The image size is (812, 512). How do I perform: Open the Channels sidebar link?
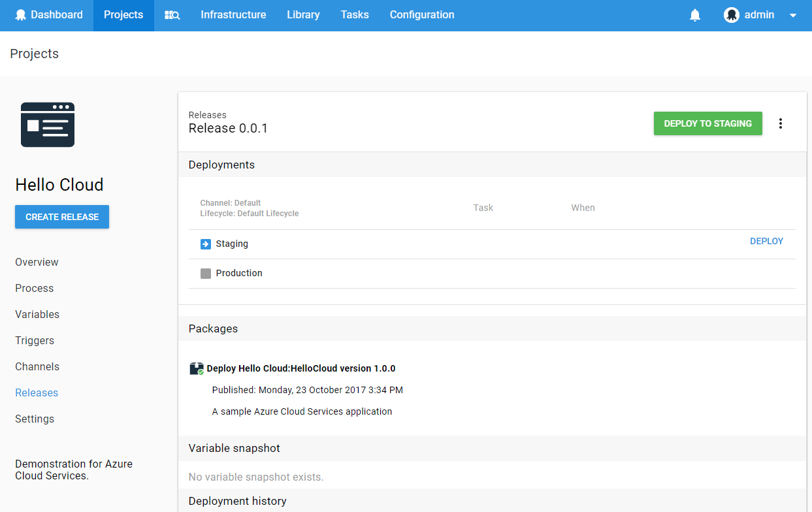tap(37, 367)
